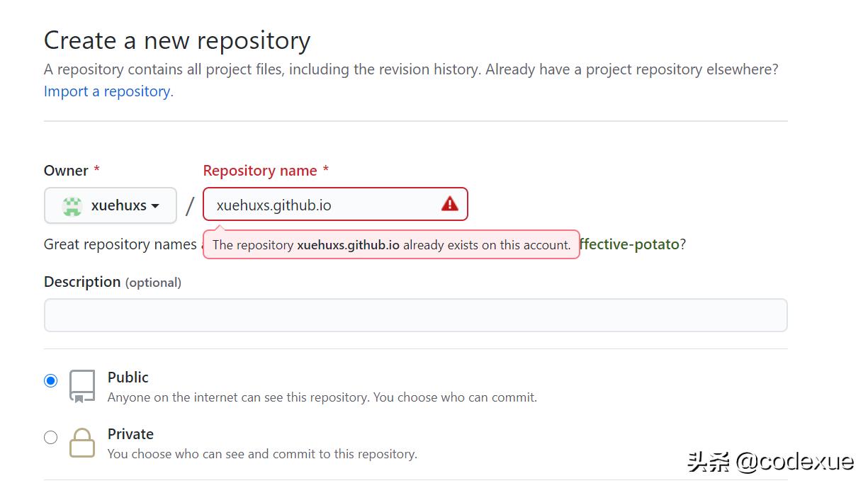The height and width of the screenshot is (488, 868).
Task: Open the Import a repository link
Action: 107,91
